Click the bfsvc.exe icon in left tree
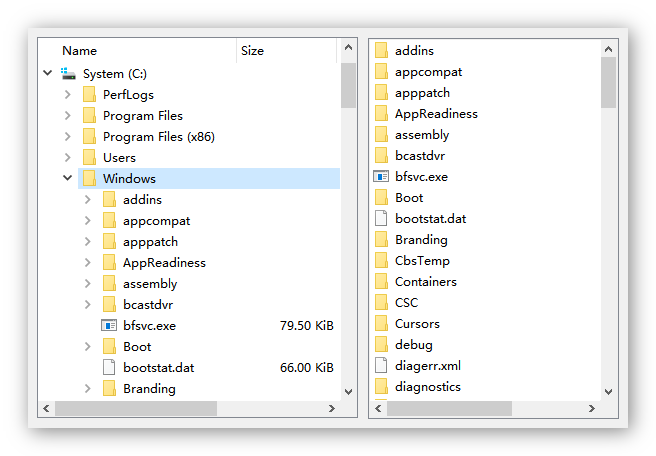The height and width of the screenshot is (456, 656). click(x=109, y=325)
